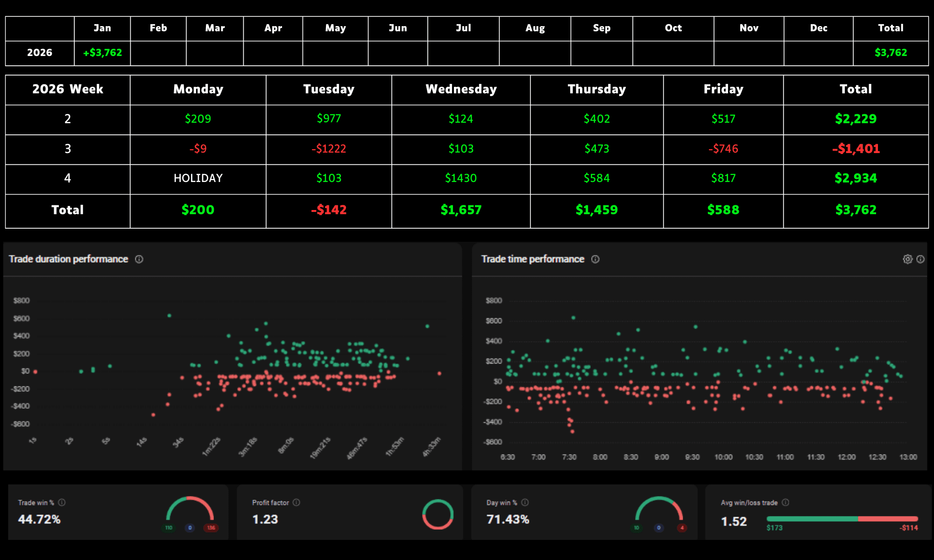Image resolution: width=934 pixels, height=560 pixels.
Task: Click the HOLIDAY cell in week 4
Action: click(198, 178)
